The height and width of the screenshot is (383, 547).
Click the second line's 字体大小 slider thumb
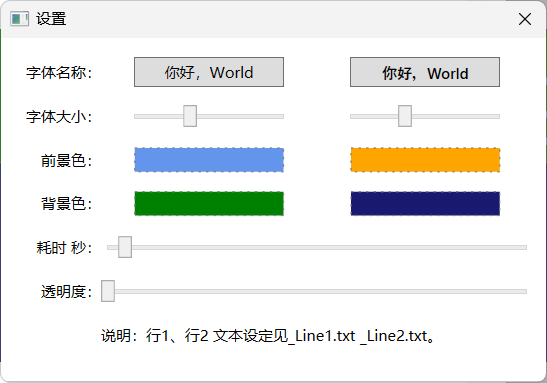coord(405,116)
